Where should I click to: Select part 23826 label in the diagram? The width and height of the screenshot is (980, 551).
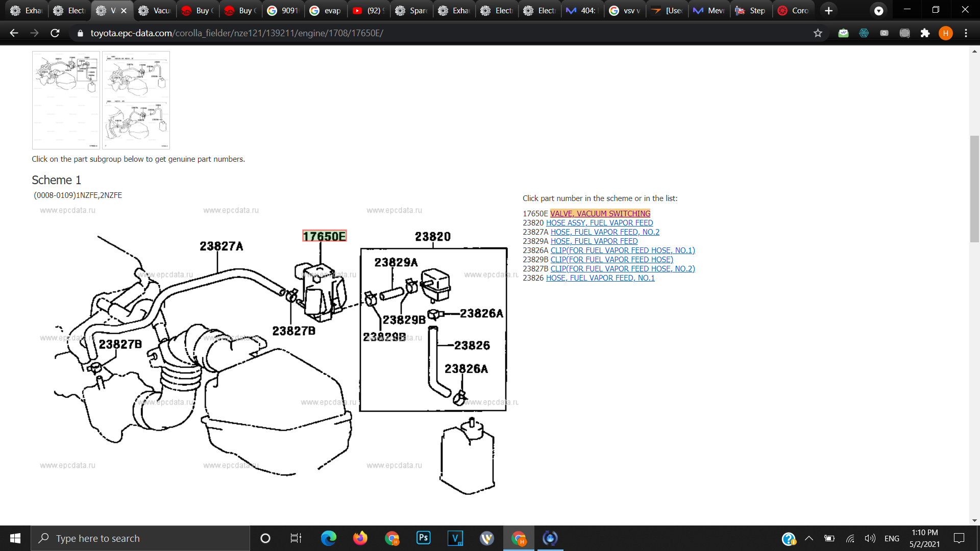[472, 346]
